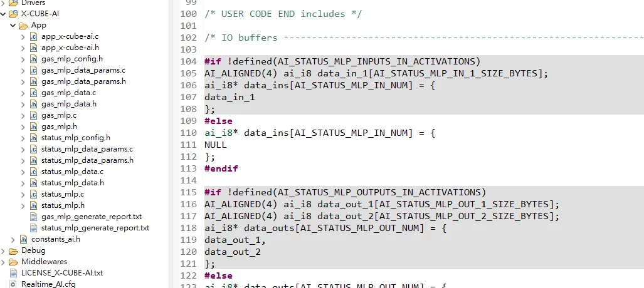Click line number 109 beside #else
This screenshot has width=644, height=288.
point(189,121)
